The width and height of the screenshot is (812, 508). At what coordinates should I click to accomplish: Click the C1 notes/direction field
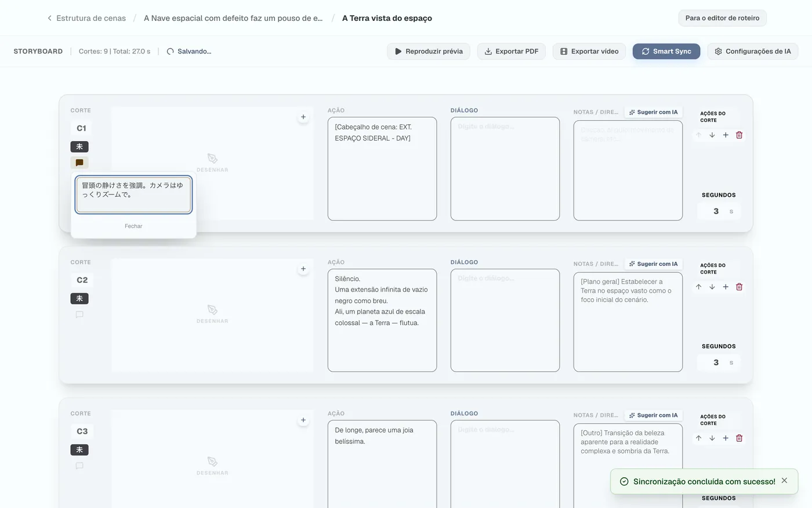coord(628,171)
